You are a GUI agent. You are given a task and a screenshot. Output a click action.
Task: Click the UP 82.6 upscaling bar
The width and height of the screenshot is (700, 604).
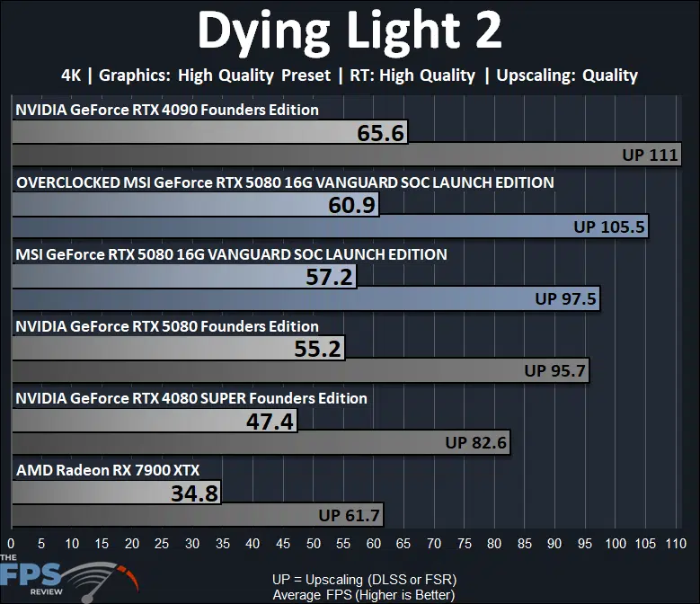(261, 442)
